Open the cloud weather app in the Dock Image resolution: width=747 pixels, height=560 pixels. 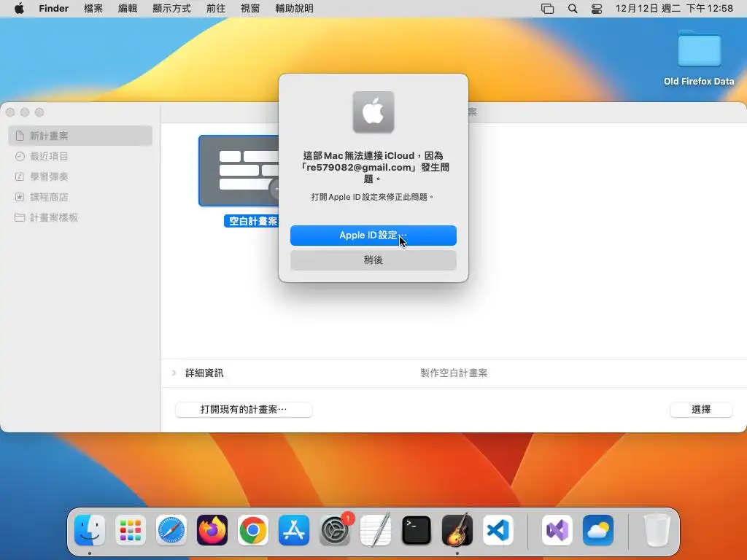598,530
